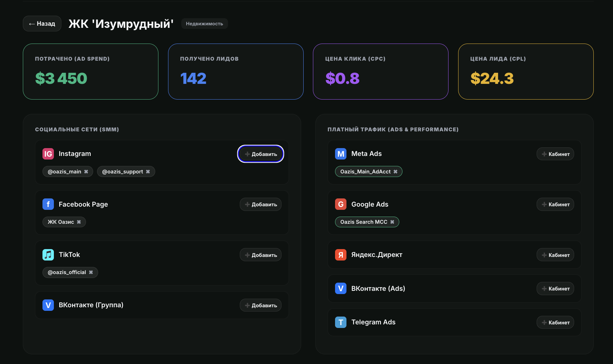The image size is (613, 364).
Task: Remove the @oazis_support account tag
Action: coord(148,172)
